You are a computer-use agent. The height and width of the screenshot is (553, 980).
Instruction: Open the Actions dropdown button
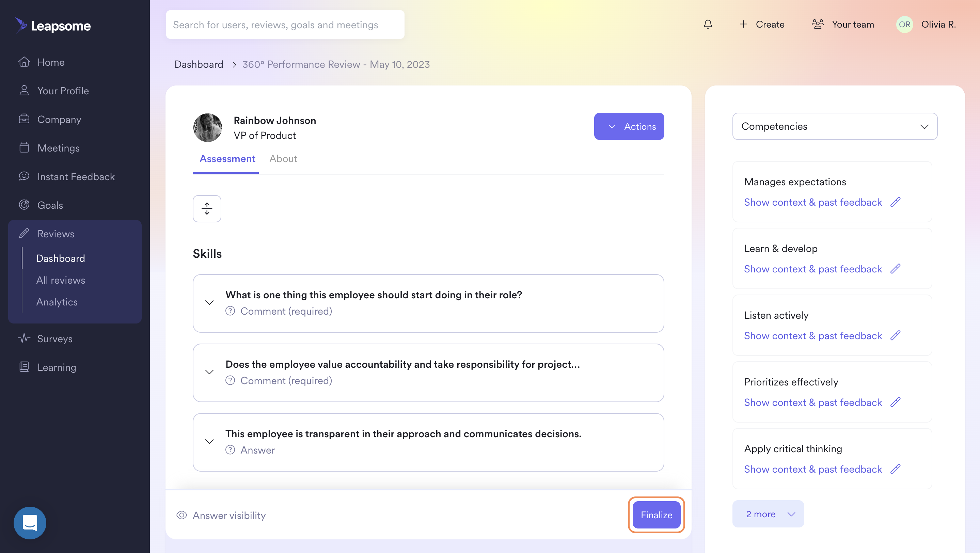[x=629, y=126]
